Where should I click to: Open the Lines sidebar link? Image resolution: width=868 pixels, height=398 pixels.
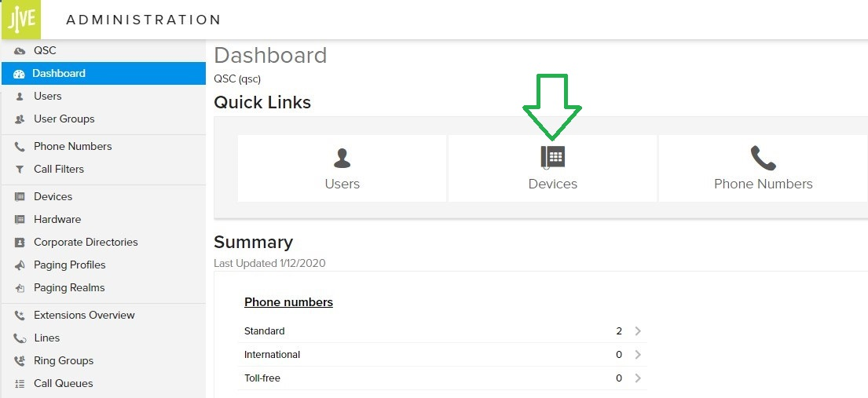(46, 338)
